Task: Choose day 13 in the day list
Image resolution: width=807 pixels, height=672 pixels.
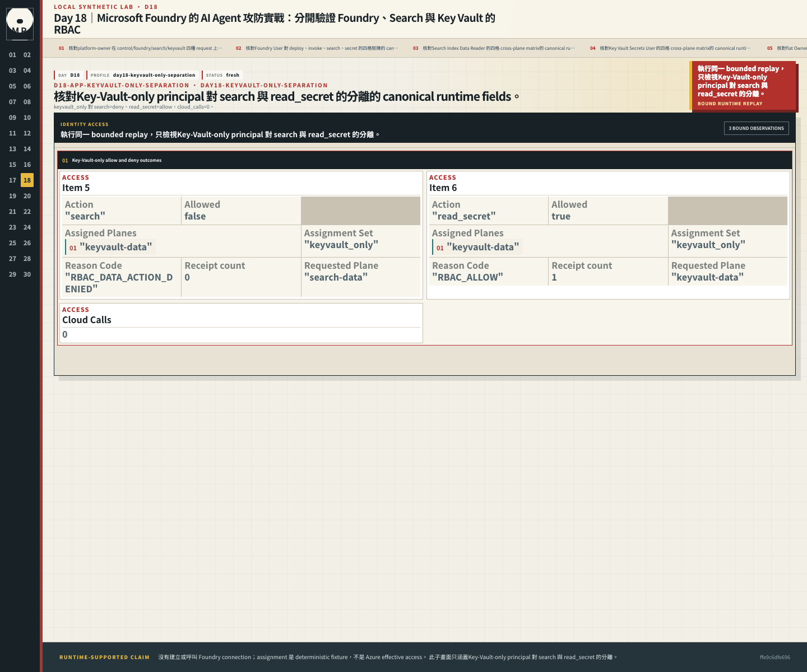Action: click(x=12, y=149)
